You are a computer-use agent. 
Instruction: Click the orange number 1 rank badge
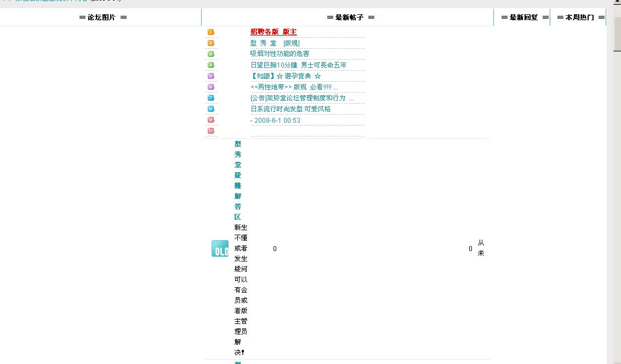click(x=211, y=32)
